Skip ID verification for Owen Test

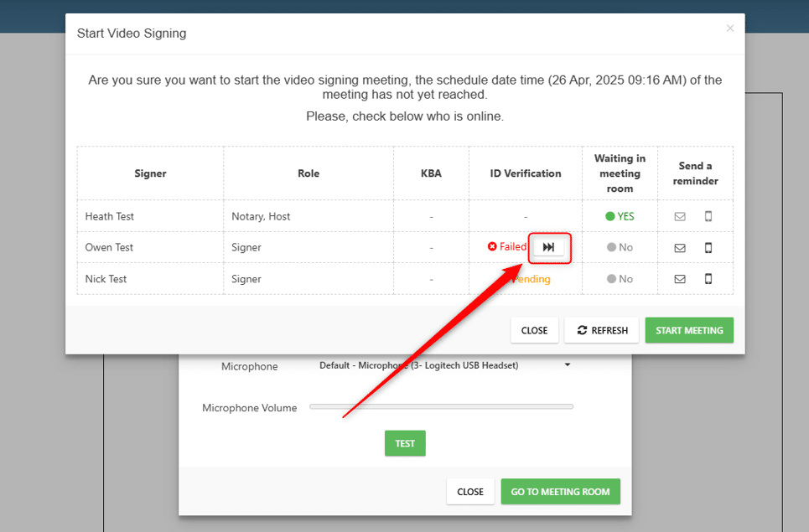[549, 247]
